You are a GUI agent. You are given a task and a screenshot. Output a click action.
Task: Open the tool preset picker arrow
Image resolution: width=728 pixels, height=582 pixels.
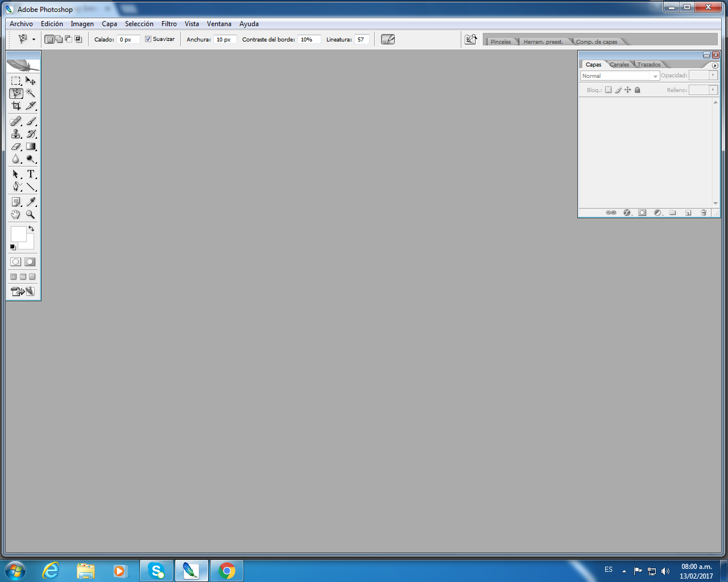point(34,40)
